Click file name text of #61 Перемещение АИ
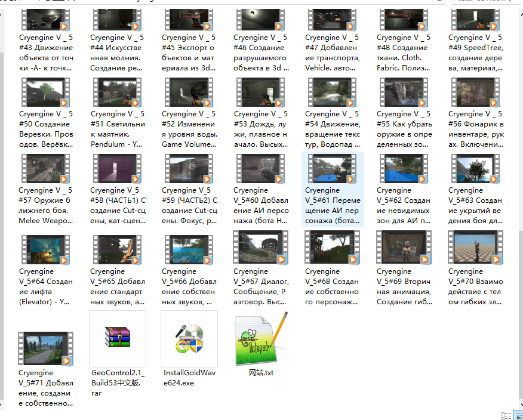 tap(333, 205)
